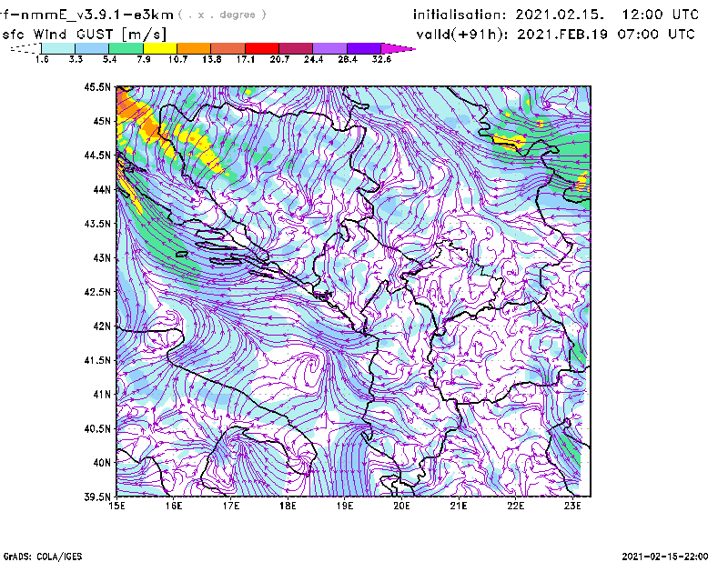Click the latitude label 43.5N
The height and width of the screenshot is (562, 728).
tap(97, 224)
